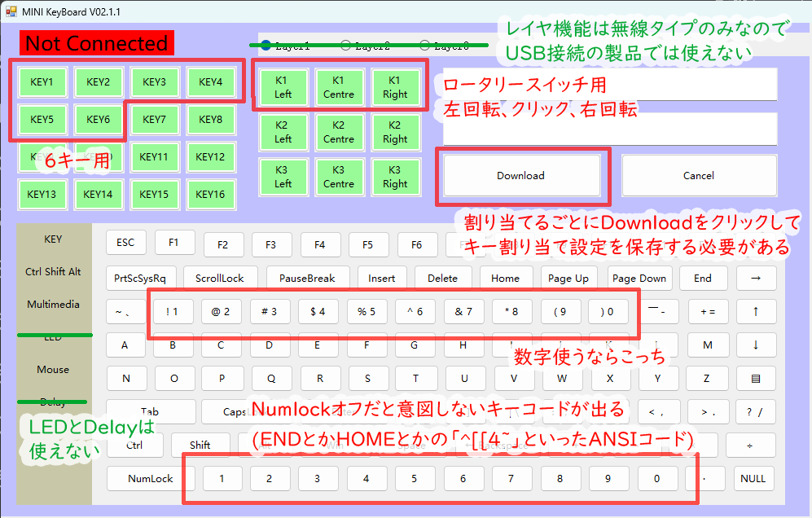Click the Download button
This screenshot has height=518, width=812.
(521, 176)
